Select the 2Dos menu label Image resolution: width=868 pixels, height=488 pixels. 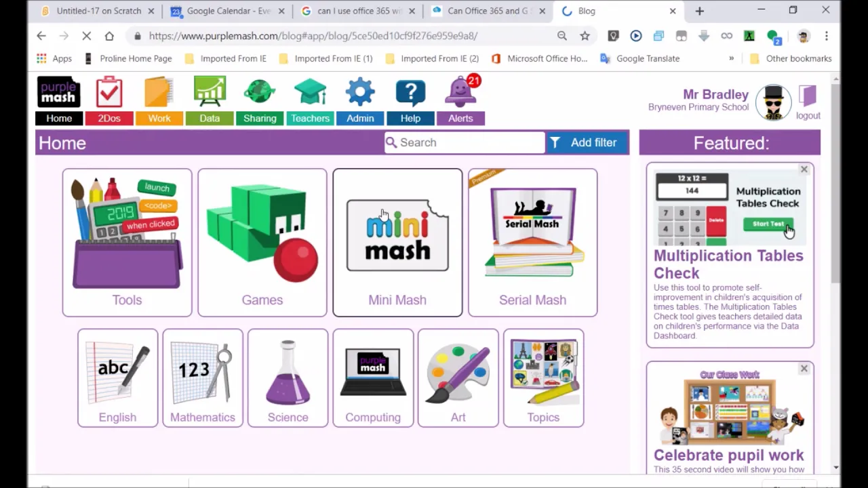point(108,118)
